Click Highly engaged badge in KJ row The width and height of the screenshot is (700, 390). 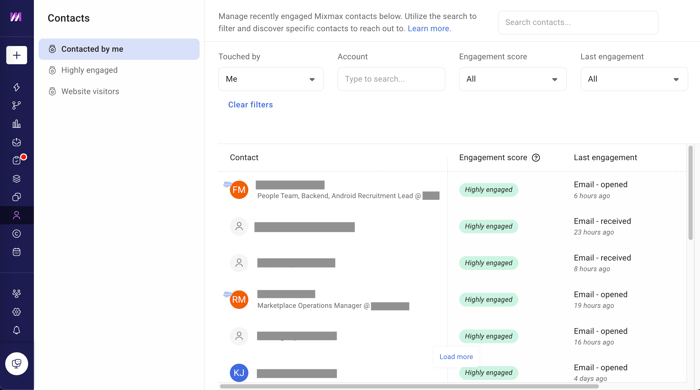[488, 373]
